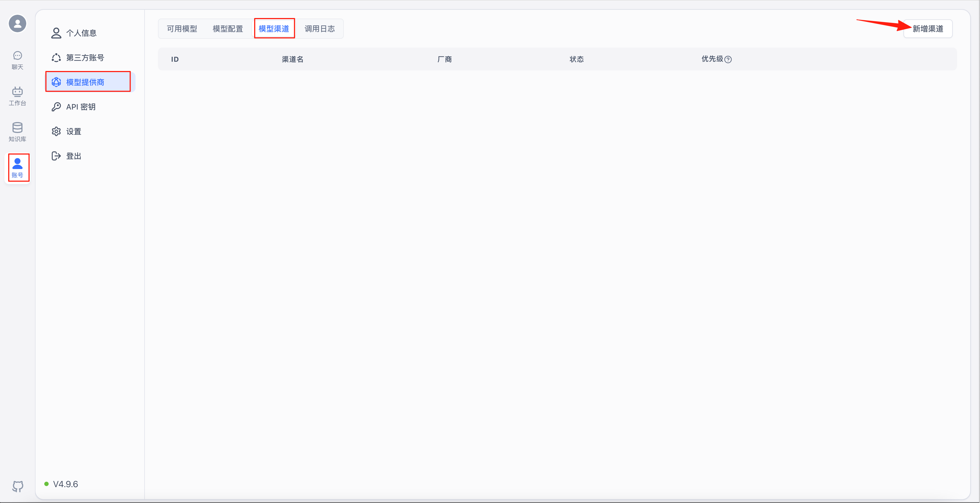
Task: Open 第三方账号 third-party accounts page
Action: click(x=85, y=58)
